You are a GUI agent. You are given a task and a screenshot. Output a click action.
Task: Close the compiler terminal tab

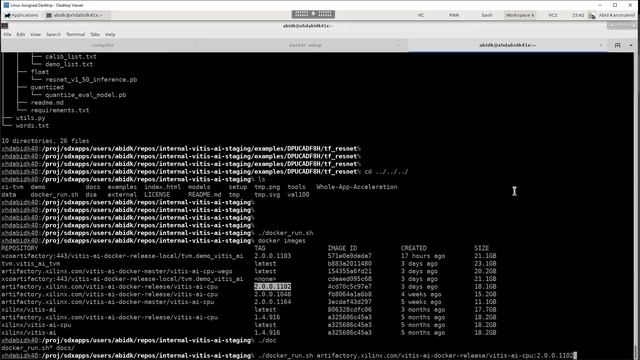tap(196, 45)
